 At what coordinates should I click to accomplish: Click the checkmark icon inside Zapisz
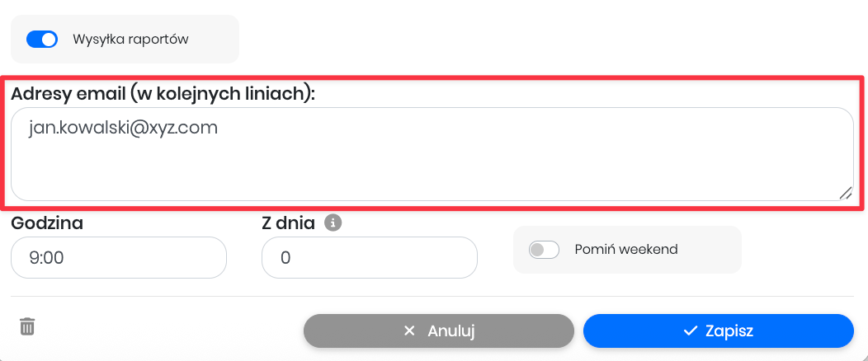(x=691, y=331)
